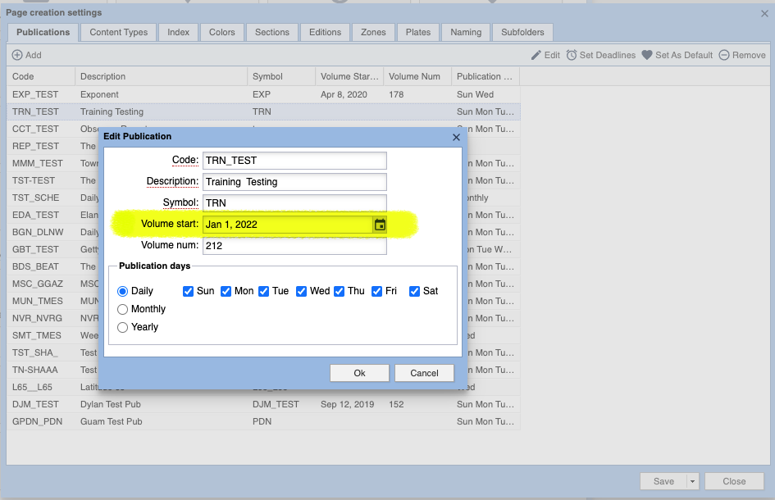Image resolution: width=775 pixels, height=500 pixels.
Task: Uncheck the Fri checkbox
Action: pos(377,291)
